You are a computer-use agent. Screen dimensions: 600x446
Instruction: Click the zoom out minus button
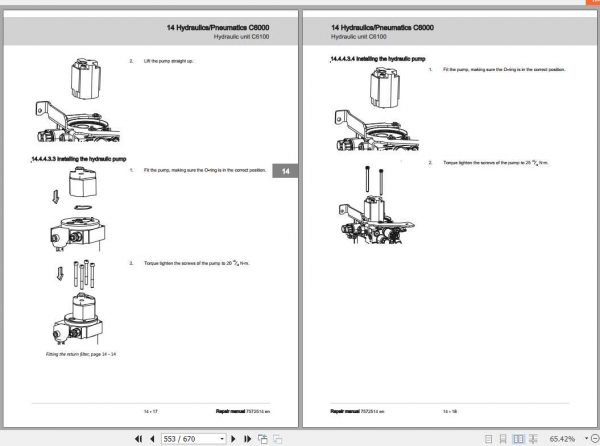tap(596, 439)
